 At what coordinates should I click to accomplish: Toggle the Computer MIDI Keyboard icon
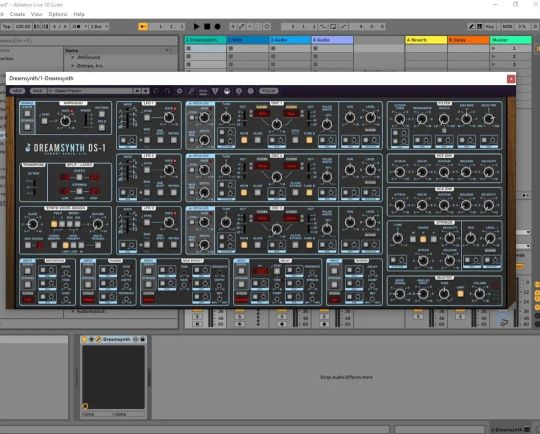479,27
